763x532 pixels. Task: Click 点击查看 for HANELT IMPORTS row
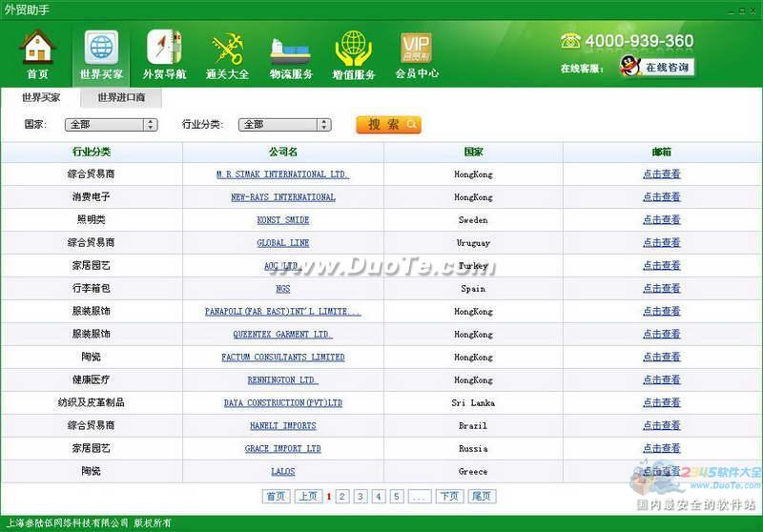coord(662,425)
